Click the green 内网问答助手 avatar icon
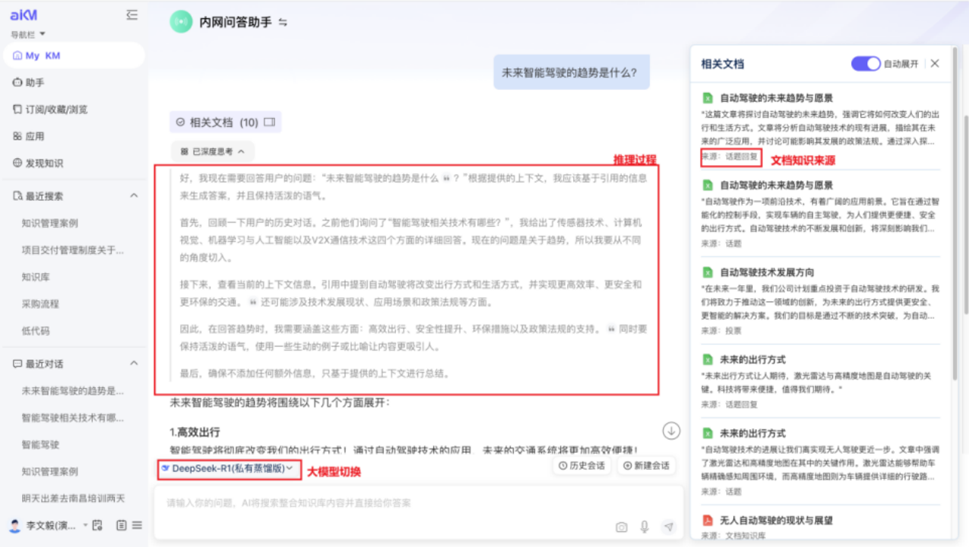This screenshot has height=547, width=969. [x=180, y=22]
